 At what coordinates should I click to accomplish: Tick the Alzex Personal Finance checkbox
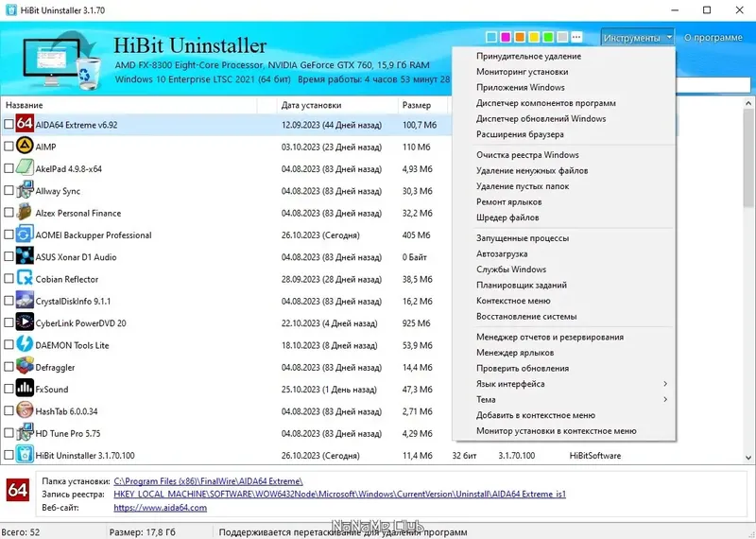tap(9, 213)
